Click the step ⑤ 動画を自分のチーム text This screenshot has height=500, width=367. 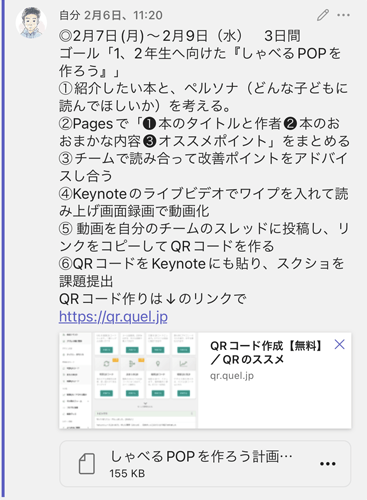pos(204,237)
